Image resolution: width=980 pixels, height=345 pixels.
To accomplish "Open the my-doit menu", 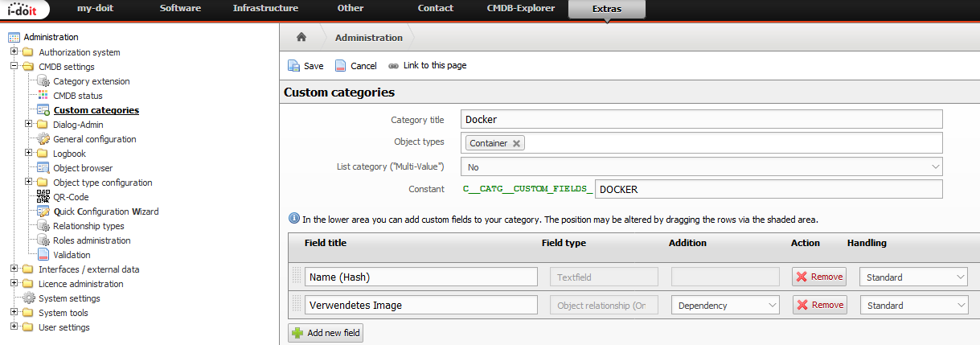I will pyautogui.click(x=95, y=8).
